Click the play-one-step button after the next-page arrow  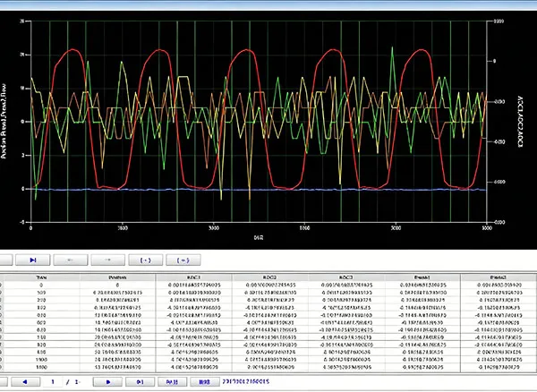tap(141, 382)
